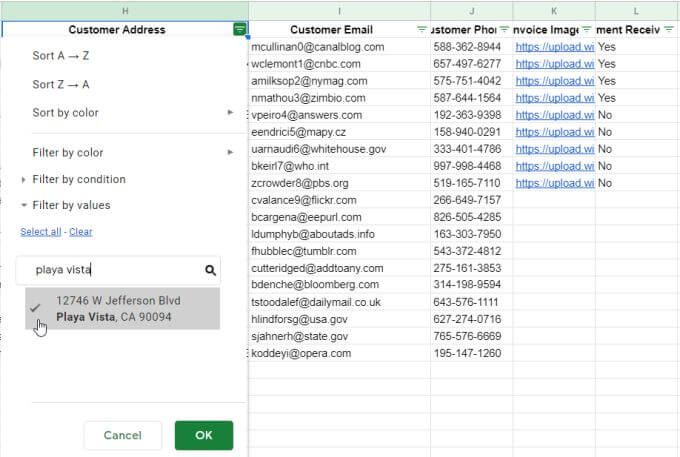
Task: Open the Invoice Image filter icon
Action: (586, 29)
